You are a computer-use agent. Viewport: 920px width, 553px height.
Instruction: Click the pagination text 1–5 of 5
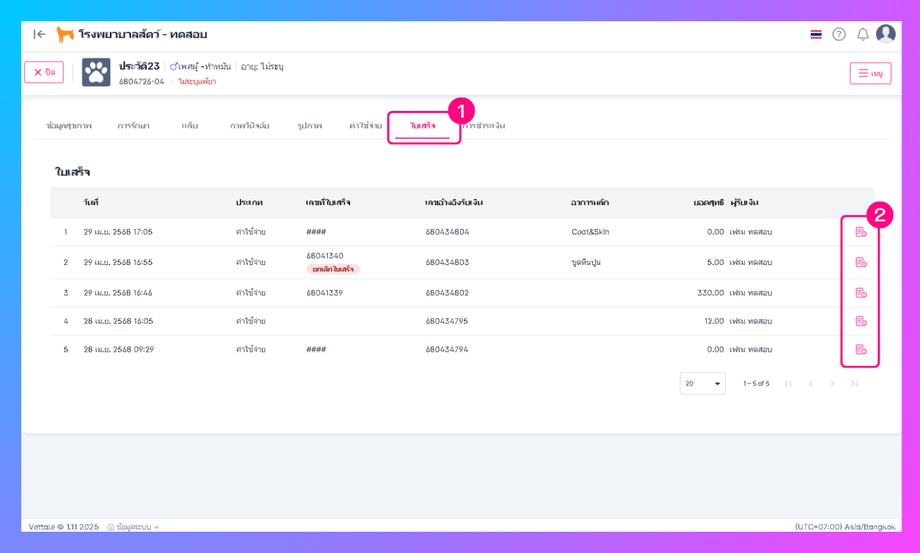point(756,384)
